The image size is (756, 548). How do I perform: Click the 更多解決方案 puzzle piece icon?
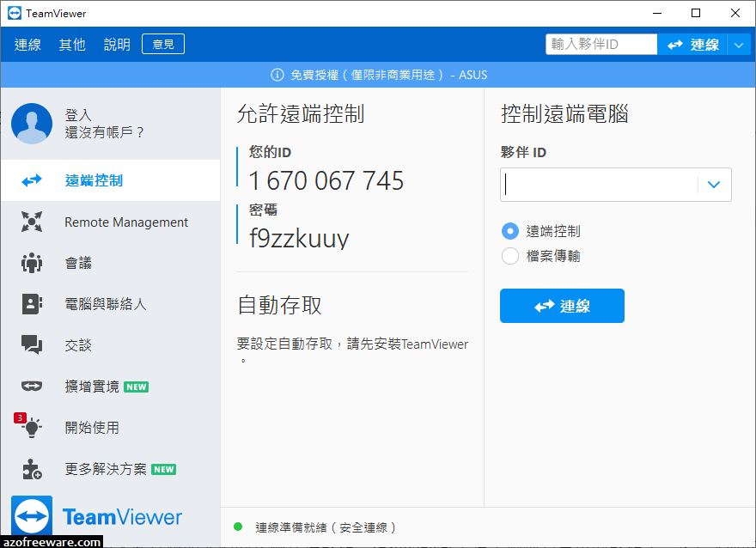click(33, 469)
